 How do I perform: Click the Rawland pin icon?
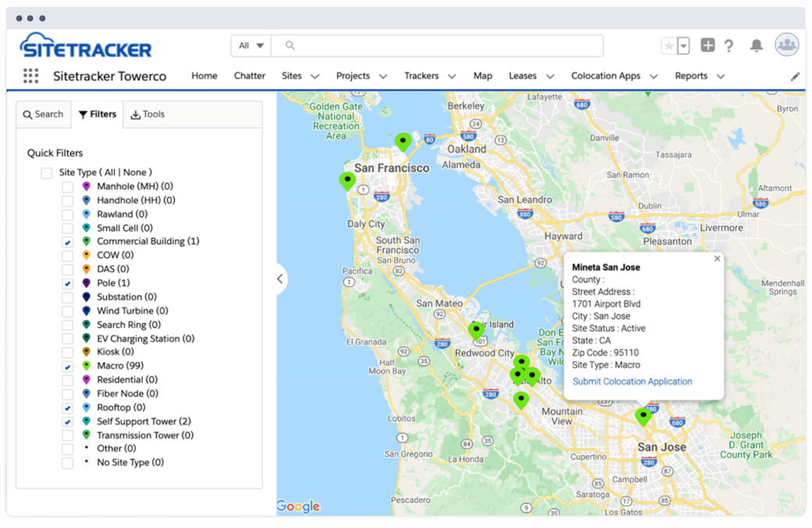pyautogui.click(x=87, y=215)
